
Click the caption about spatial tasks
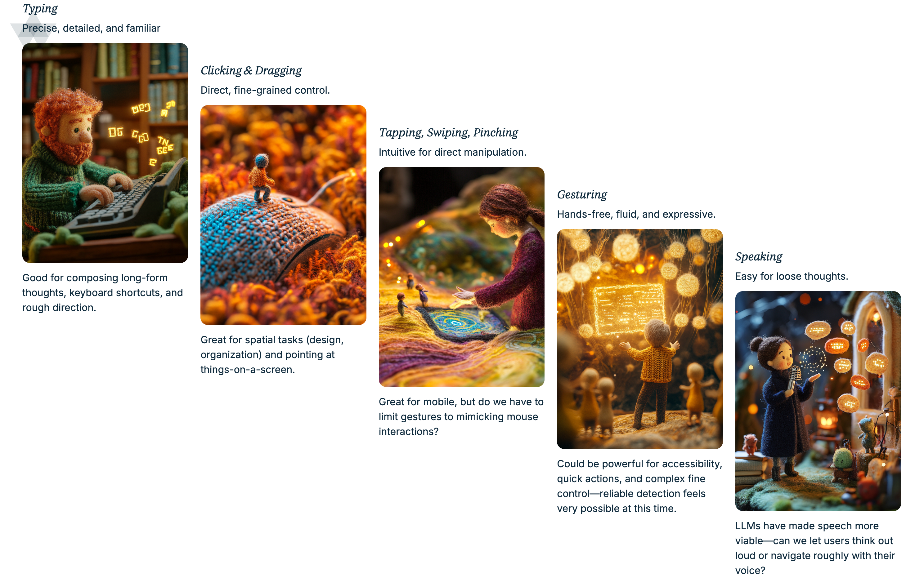tap(272, 354)
